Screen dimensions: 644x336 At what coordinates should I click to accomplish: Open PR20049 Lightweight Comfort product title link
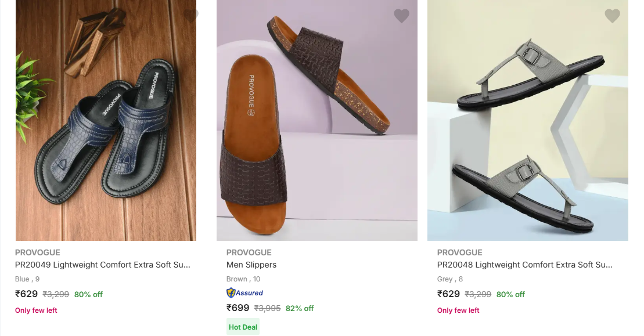[103, 265]
